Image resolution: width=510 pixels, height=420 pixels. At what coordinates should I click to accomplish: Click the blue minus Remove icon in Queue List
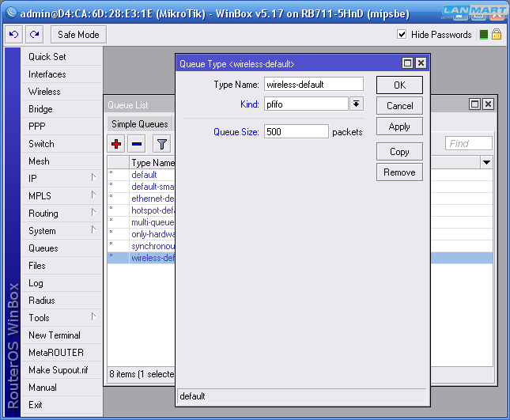137,144
